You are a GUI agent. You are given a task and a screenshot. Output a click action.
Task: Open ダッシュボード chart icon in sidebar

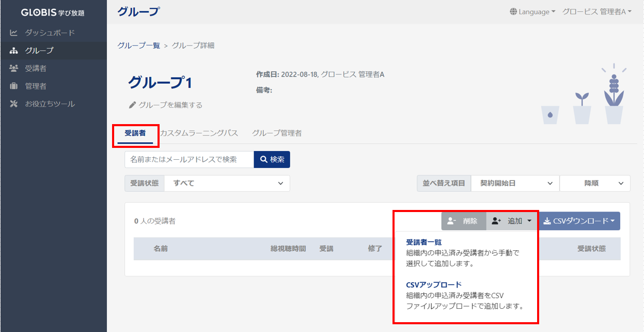coord(14,33)
